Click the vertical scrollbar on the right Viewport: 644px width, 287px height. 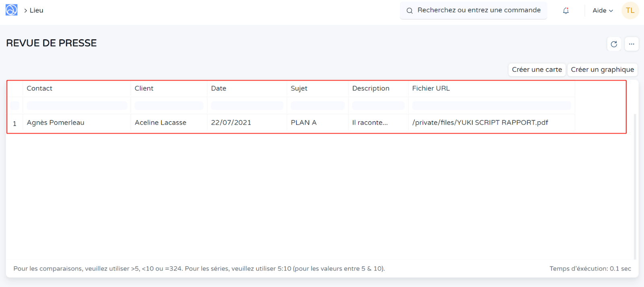pos(635,185)
